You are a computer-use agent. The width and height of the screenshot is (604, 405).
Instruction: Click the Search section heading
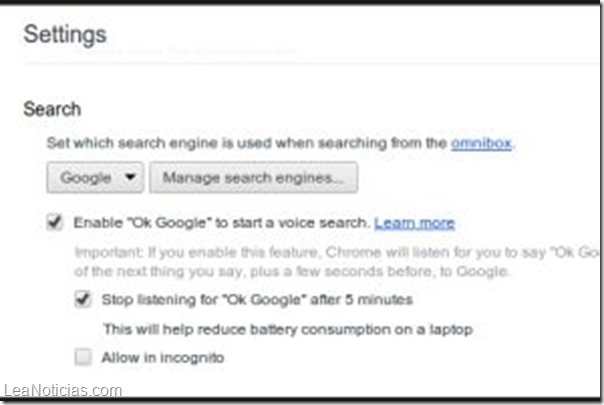tap(52, 108)
